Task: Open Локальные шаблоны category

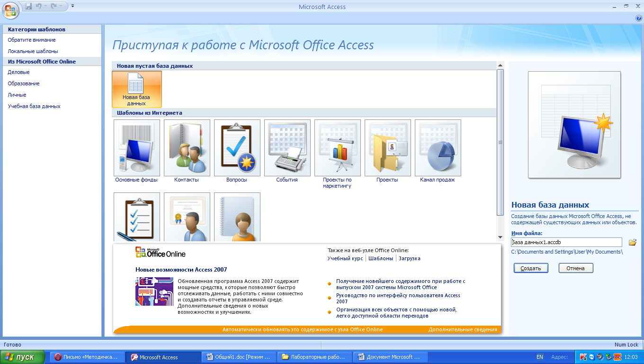Action: 33,51
